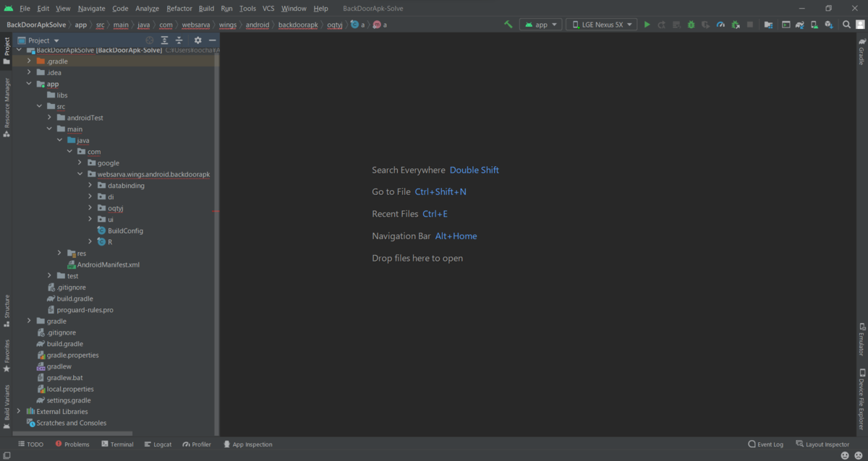Screen dimensions: 868x461
Task: Open the Refactor menu
Action: tap(179, 9)
